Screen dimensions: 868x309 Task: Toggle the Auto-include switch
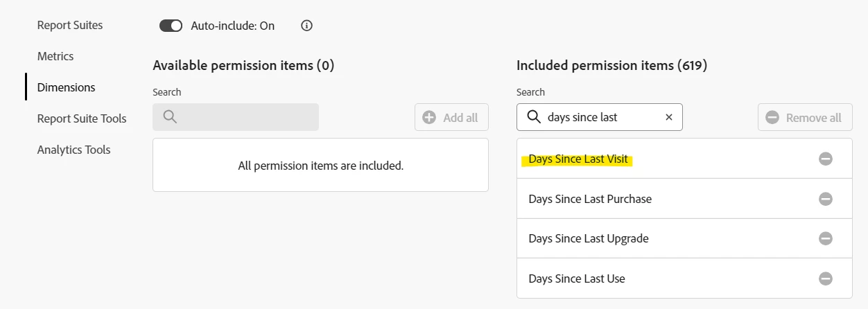click(x=171, y=26)
